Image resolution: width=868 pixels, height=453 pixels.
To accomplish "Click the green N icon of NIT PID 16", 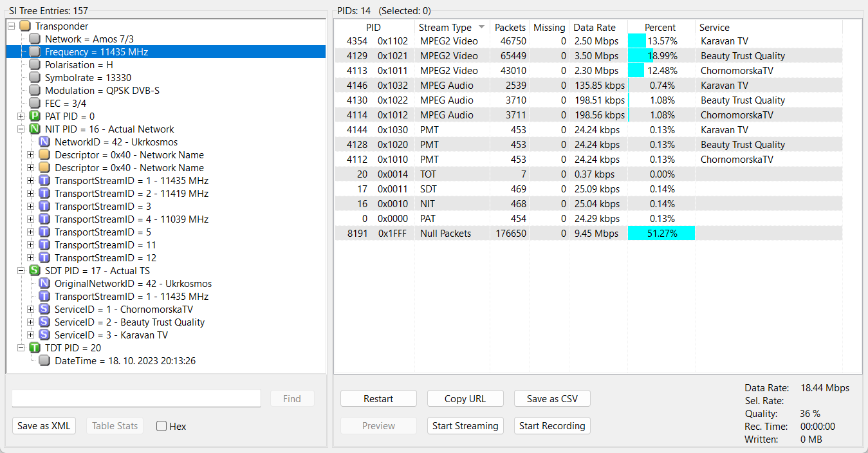I will (34, 129).
